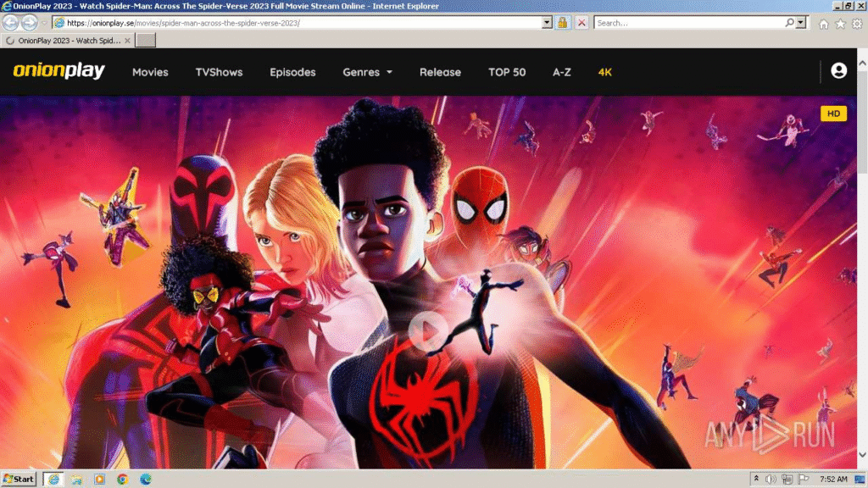Viewport: 868px width, 488px height.
Task: Stop page loading with the red X
Action: (x=581, y=23)
